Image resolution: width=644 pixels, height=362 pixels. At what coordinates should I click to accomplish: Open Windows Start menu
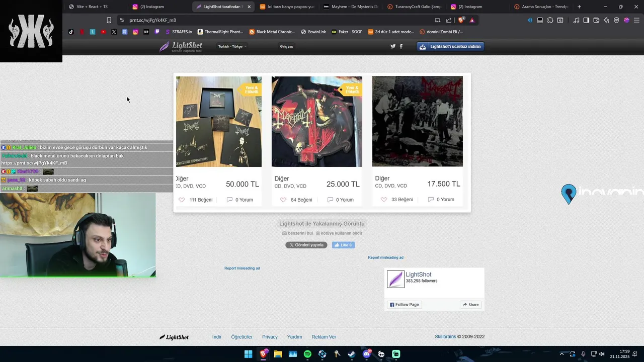[x=248, y=354]
